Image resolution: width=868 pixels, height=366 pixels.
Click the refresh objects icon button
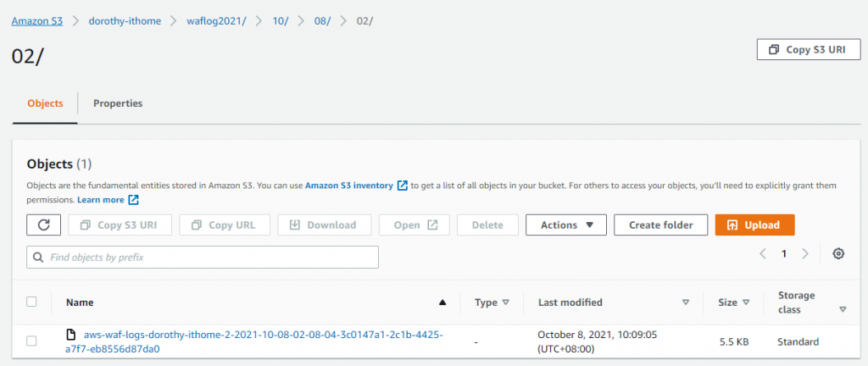pyautogui.click(x=44, y=225)
